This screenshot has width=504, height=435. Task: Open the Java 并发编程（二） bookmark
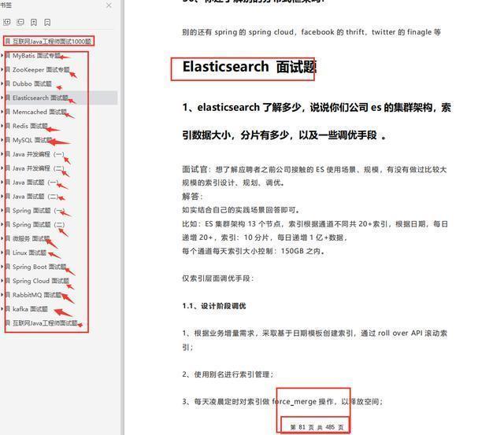[x=39, y=168]
